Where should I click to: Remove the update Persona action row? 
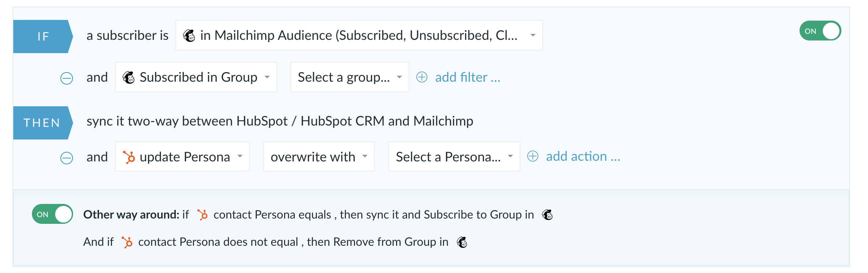[x=66, y=157]
